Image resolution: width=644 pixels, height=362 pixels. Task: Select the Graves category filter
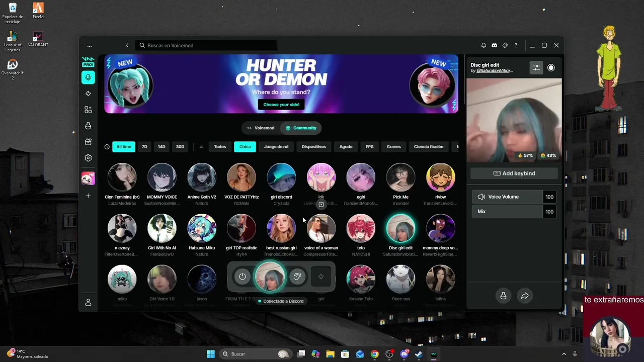(394, 147)
